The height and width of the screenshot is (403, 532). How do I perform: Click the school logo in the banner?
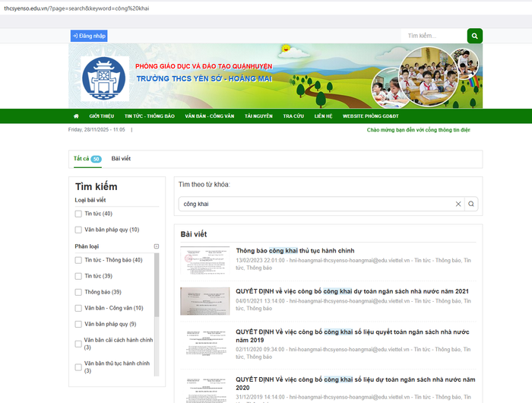click(x=105, y=79)
